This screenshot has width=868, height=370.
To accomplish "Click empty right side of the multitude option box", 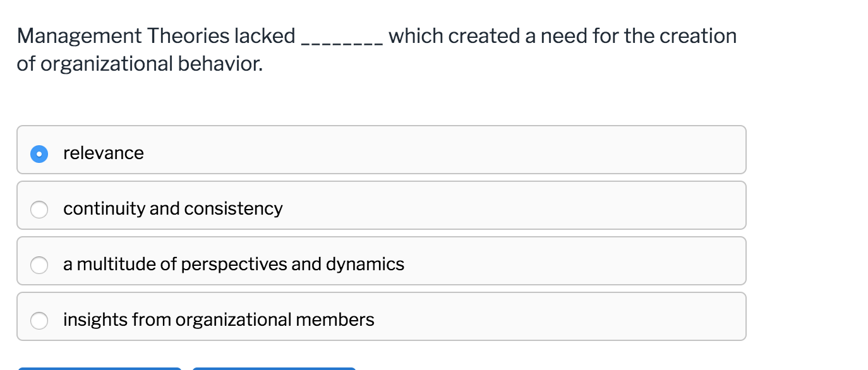I will click(x=569, y=261).
